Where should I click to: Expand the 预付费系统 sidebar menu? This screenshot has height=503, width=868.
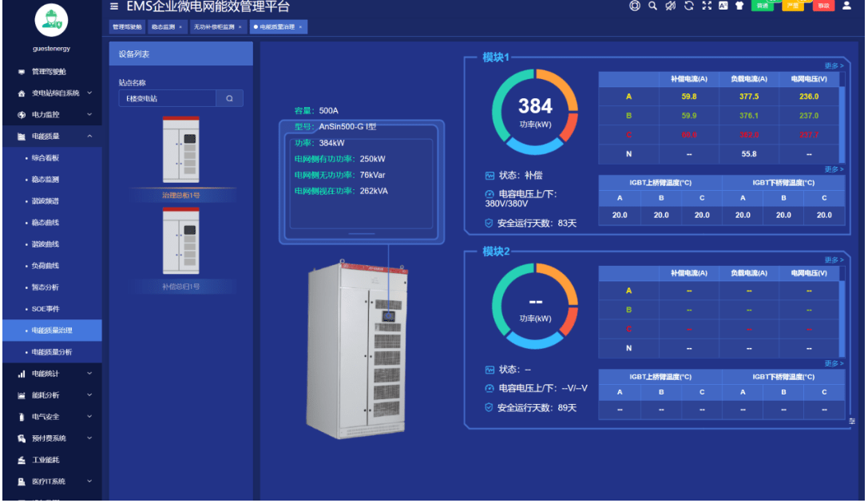[x=52, y=438]
